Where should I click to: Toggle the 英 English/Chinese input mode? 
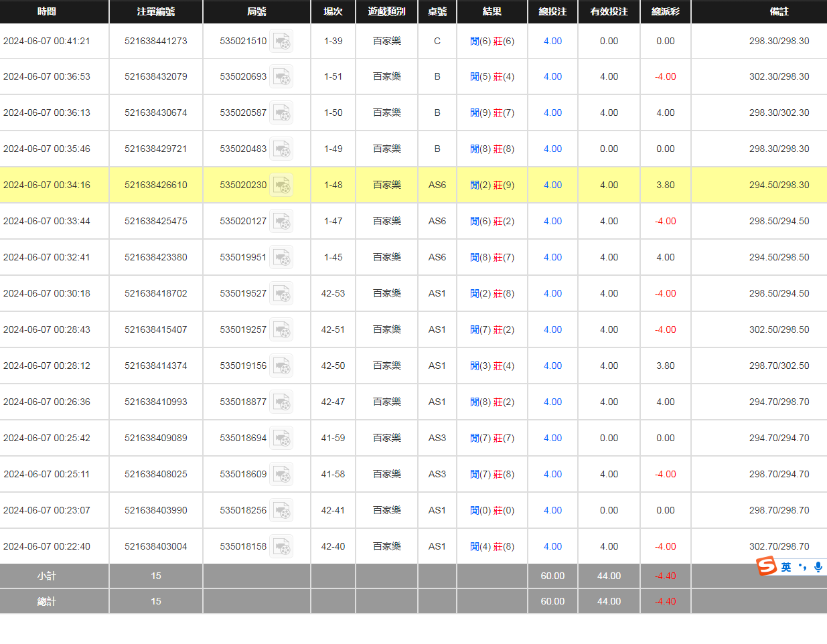point(786,567)
